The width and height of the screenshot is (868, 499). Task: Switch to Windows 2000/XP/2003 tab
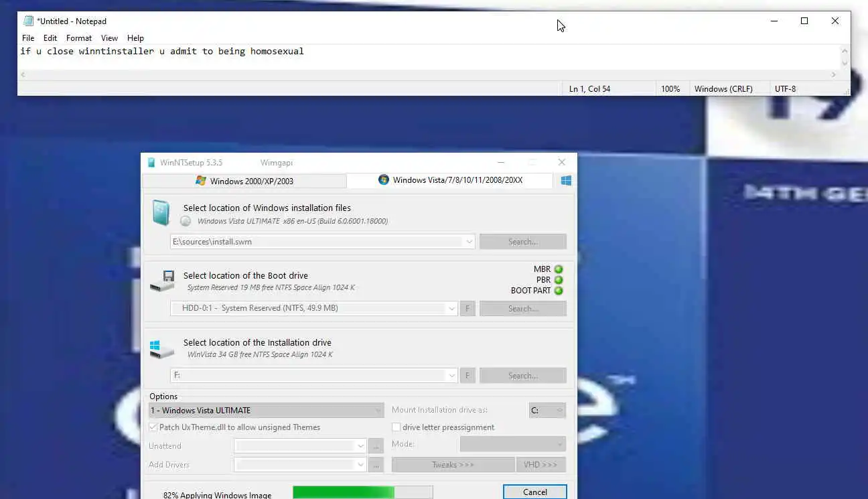(244, 181)
